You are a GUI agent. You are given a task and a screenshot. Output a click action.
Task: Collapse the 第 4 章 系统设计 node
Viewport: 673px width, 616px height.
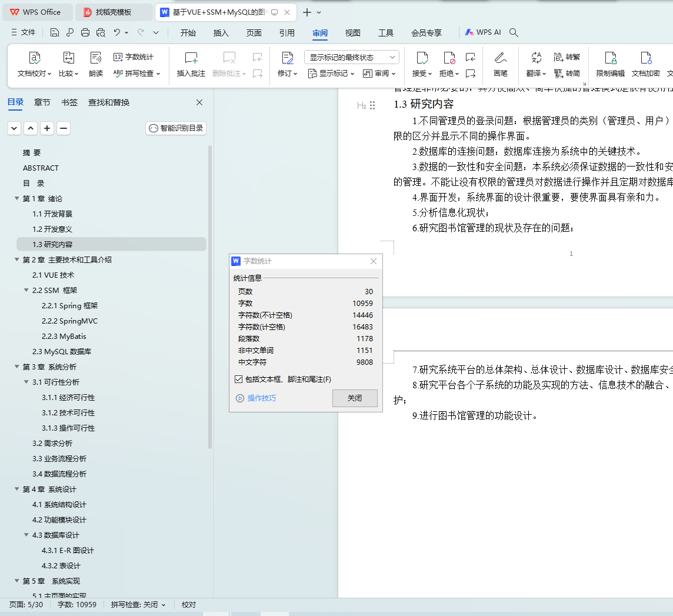coord(16,489)
